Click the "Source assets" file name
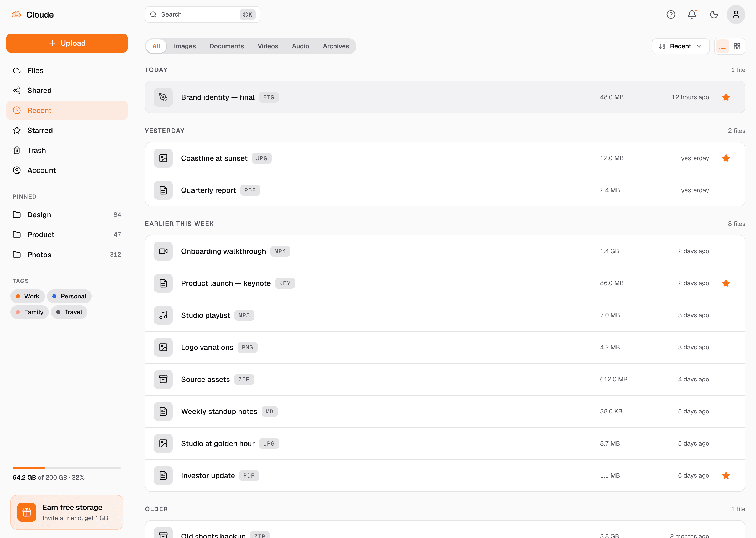This screenshot has height=538, width=756. 205,379
